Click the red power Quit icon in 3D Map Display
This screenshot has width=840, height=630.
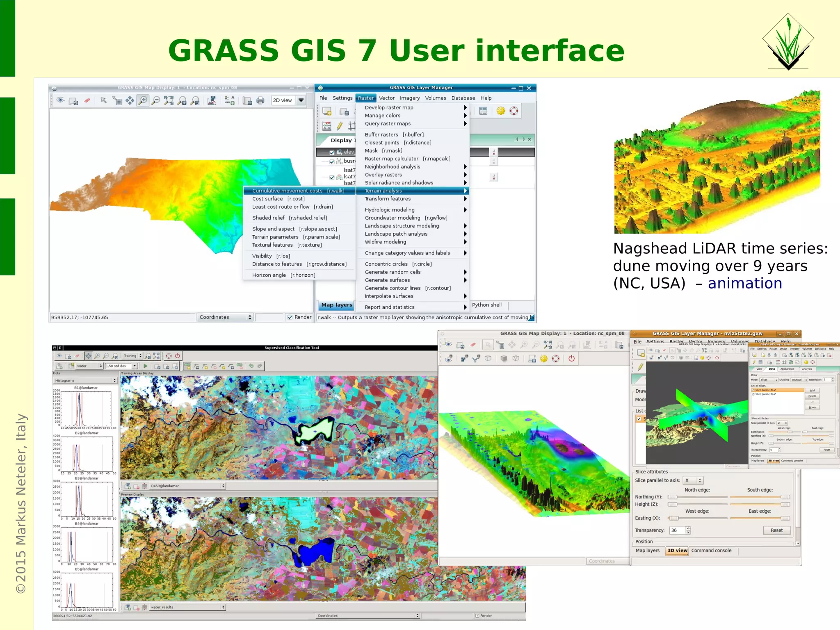pos(571,359)
